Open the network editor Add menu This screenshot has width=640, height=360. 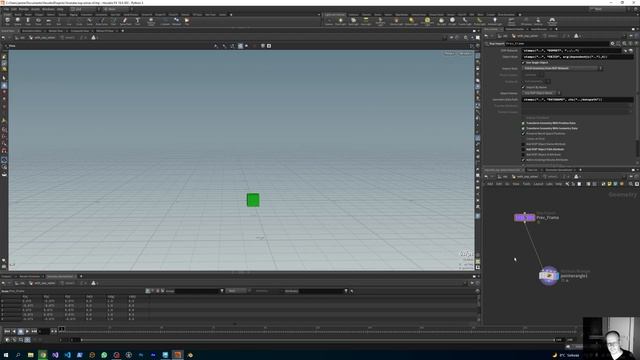pyautogui.click(x=490, y=184)
